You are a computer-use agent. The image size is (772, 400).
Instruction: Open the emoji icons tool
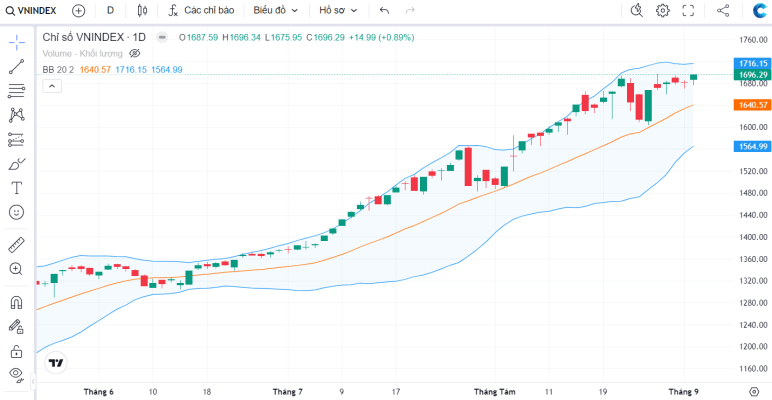(x=16, y=212)
